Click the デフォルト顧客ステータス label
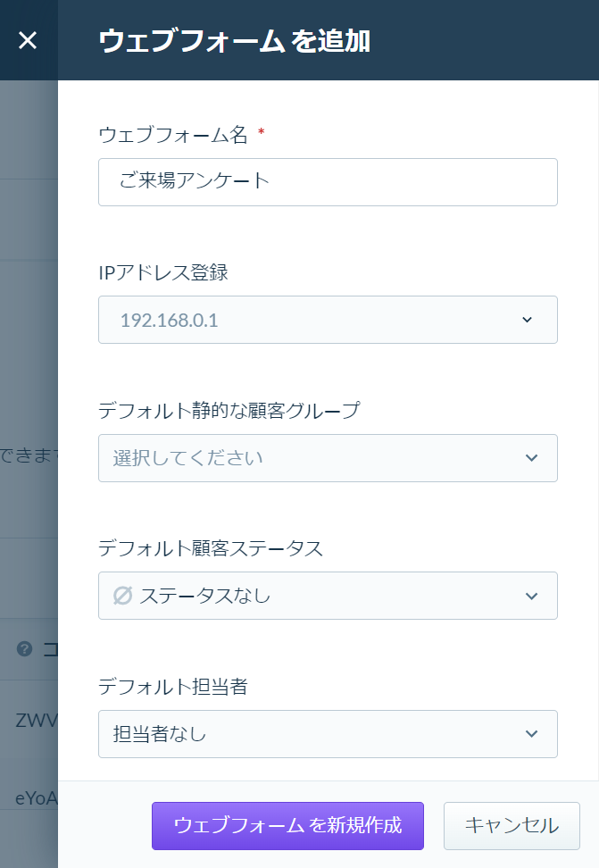The width and height of the screenshot is (599, 868). (211, 548)
